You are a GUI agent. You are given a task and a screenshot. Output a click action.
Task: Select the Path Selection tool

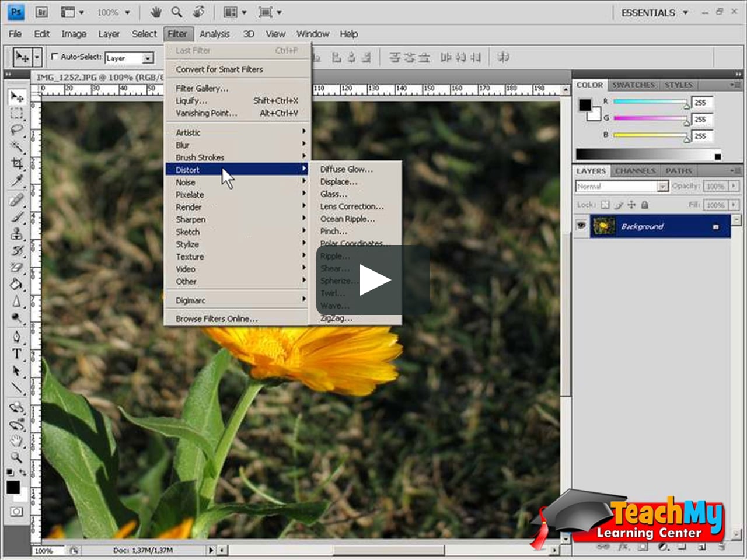[x=16, y=370]
